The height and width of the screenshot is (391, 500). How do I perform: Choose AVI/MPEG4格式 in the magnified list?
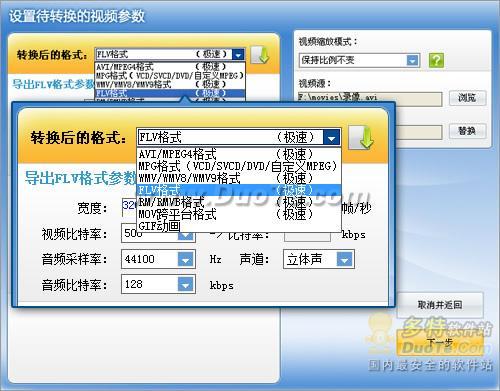click(239, 154)
